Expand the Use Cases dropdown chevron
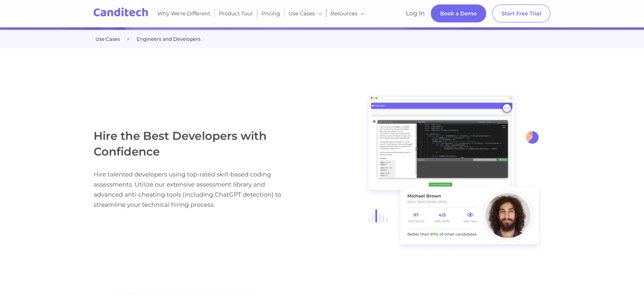 point(320,14)
